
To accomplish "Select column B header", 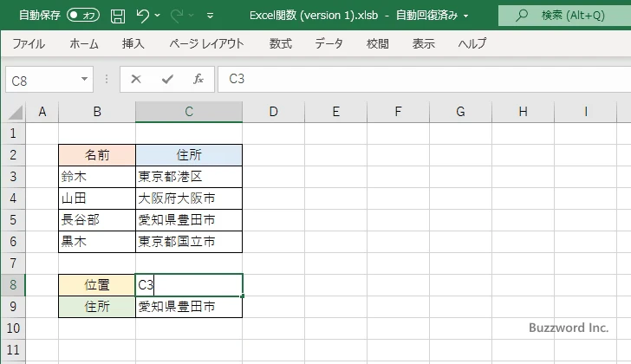I will tap(97, 112).
